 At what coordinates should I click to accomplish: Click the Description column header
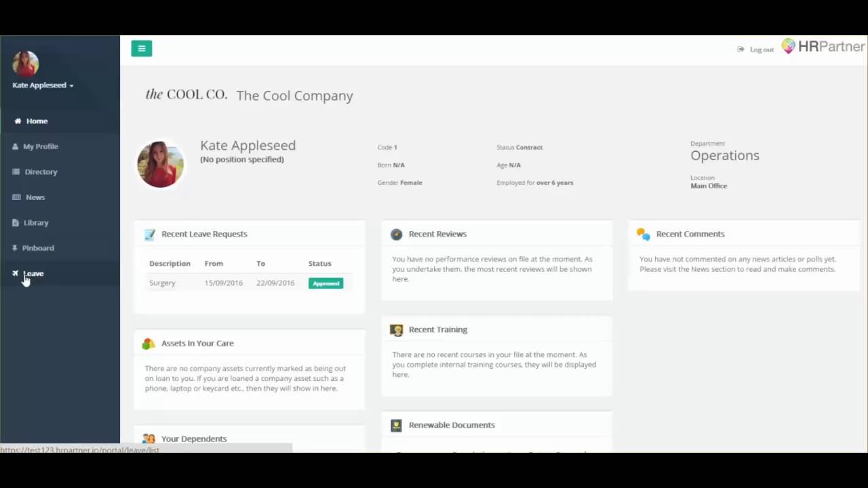click(x=170, y=264)
